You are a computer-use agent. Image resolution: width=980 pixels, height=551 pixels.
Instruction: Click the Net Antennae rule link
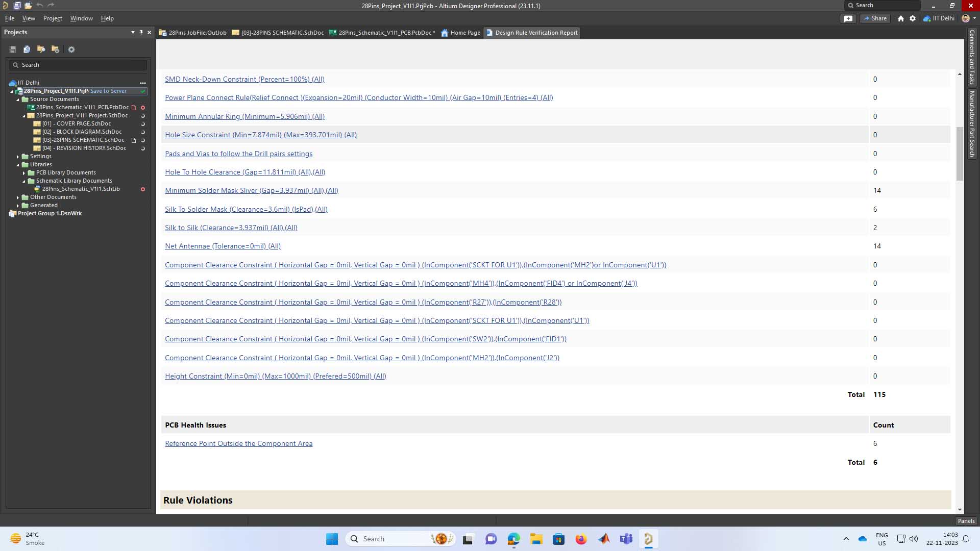point(223,246)
